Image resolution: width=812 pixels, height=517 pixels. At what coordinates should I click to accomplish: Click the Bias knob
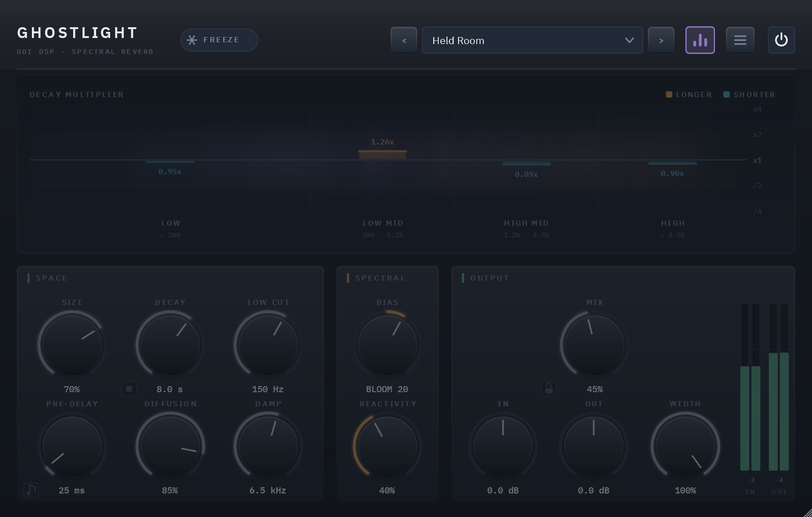pos(387,345)
